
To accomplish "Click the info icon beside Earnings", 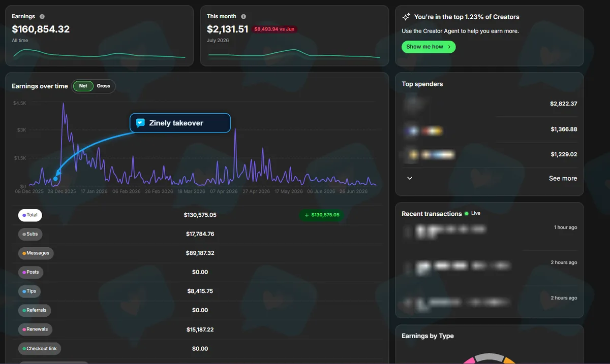I will click(x=42, y=17).
